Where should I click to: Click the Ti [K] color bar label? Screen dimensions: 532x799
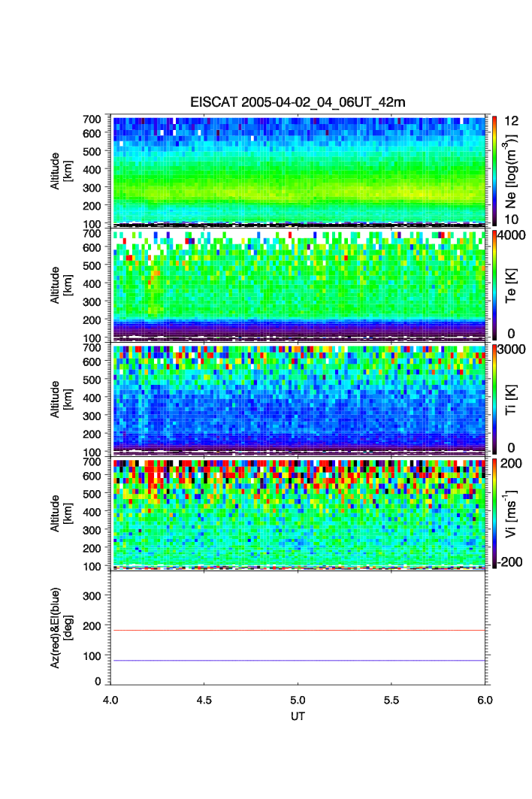512,398
